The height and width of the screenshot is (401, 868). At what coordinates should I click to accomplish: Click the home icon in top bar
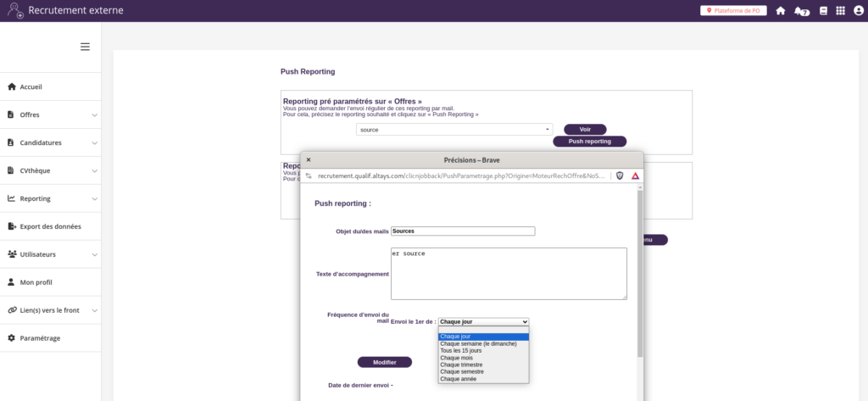[x=781, y=11]
